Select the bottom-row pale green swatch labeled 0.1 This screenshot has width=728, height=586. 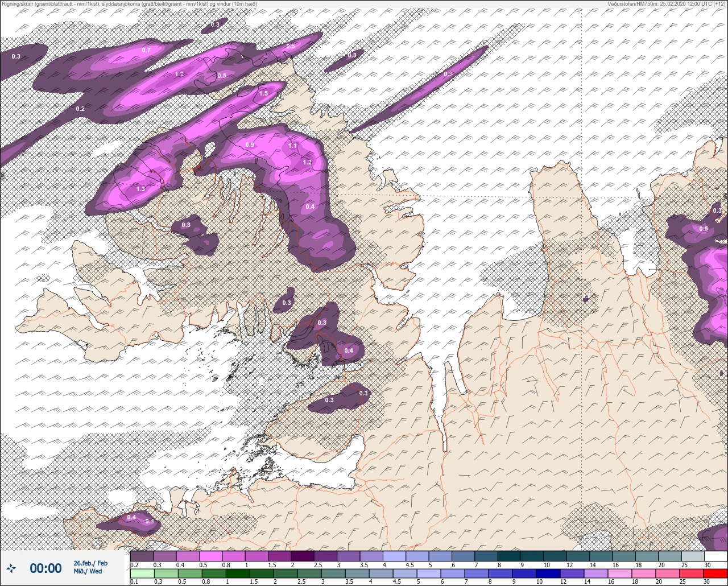coord(142,573)
